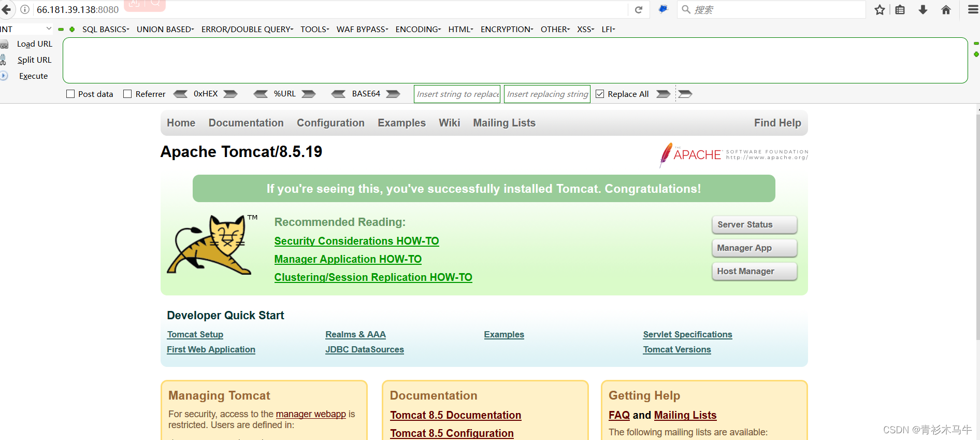Click the Manager App button
This screenshot has height=440, width=980.
click(754, 248)
